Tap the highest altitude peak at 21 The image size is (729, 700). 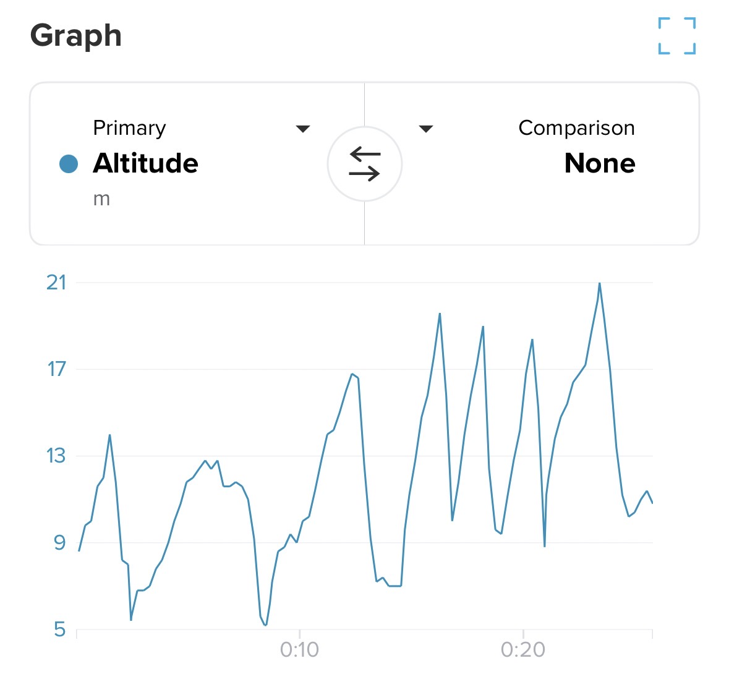pyautogui.click(x=599, y=284)
